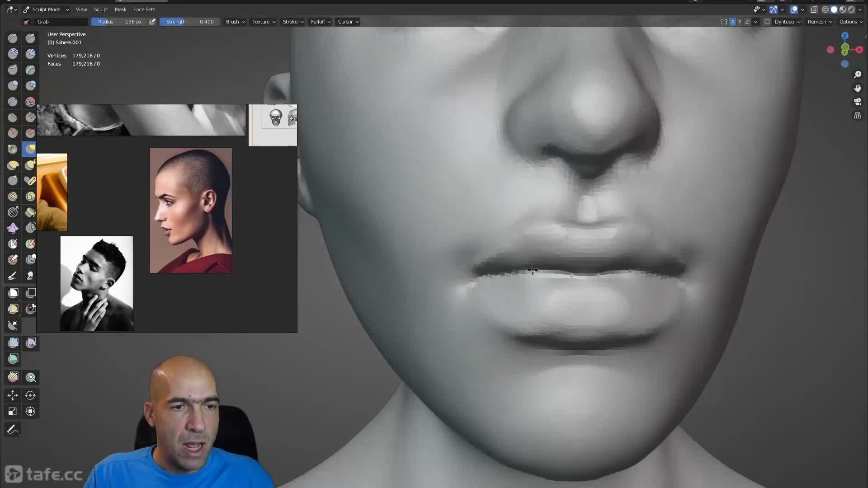Open the Mask menu
Viewport: 868px width, 488px height.
(121, 9)
